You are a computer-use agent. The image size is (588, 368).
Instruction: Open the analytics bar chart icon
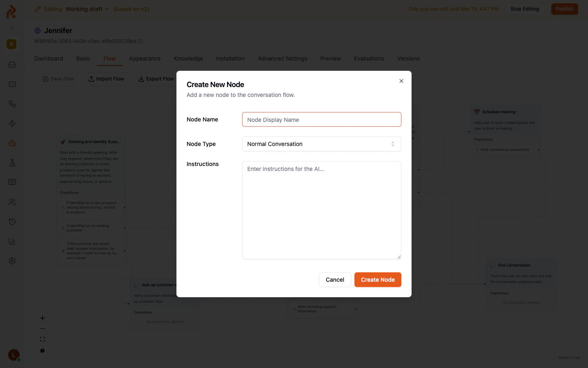point(12,241)
